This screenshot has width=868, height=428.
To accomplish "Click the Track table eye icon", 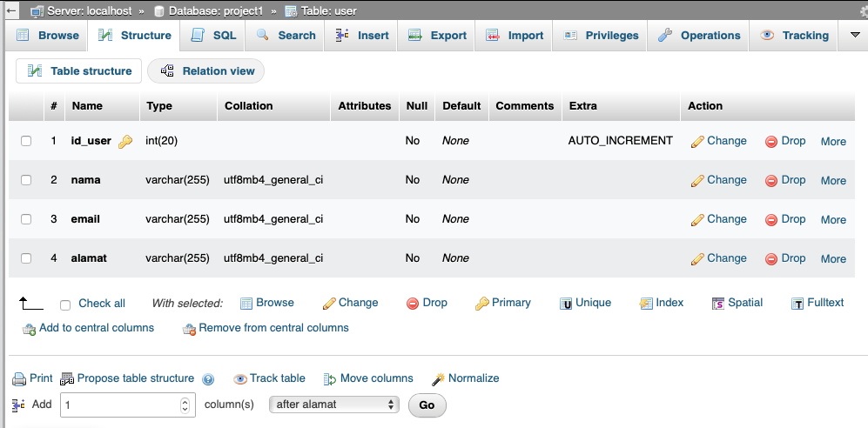I will point(239,379).
